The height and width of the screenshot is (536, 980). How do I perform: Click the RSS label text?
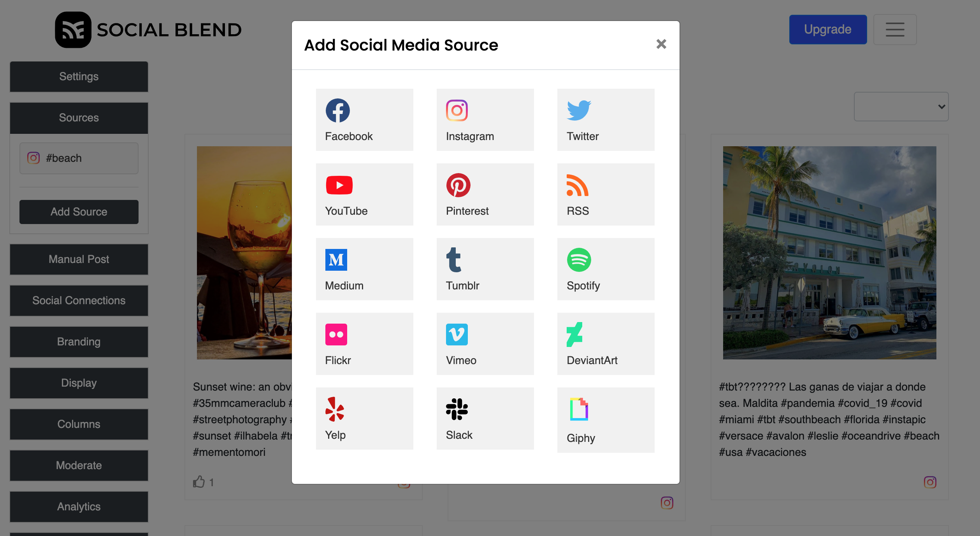578,211
